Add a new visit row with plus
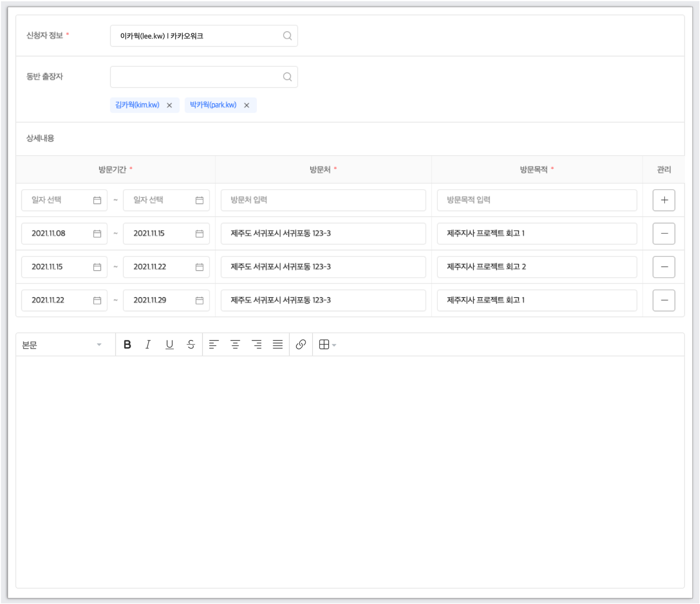The height and width of the screenshot is (604, 700). click(x=664, y=200)
